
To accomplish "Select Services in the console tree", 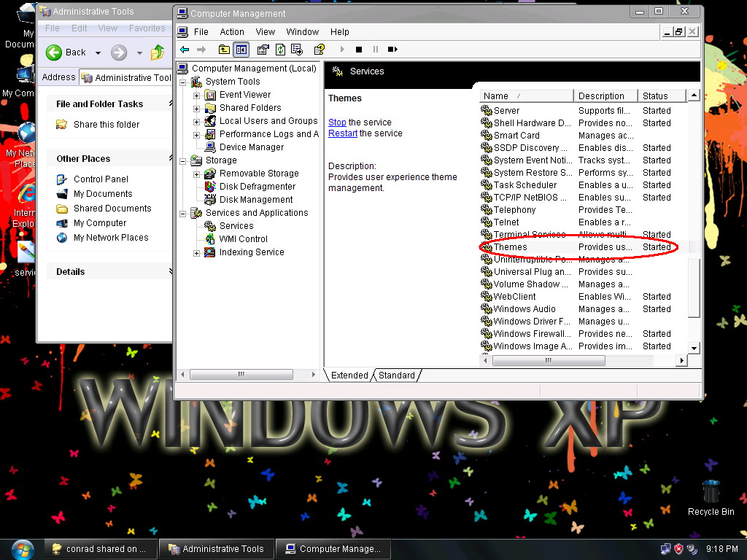I will (236, 226).
